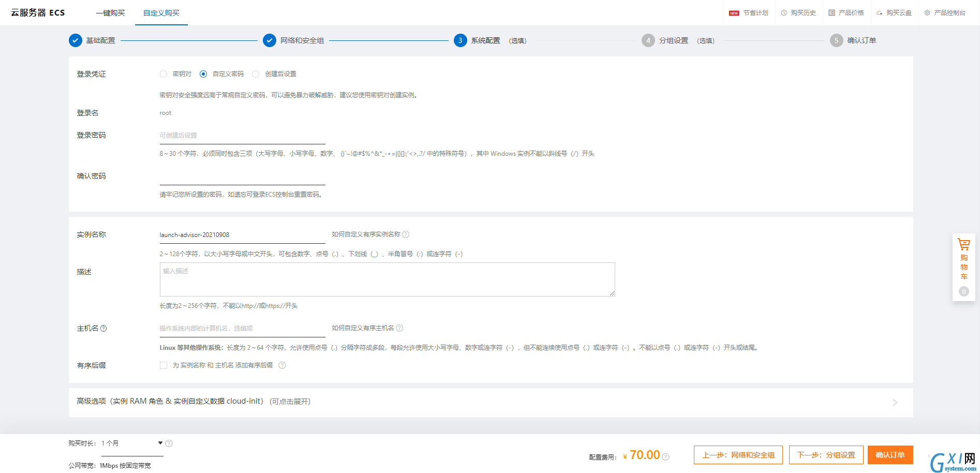Click the cart item count badge
This screenshot has width=980, height=473.
tap(964, 291)
